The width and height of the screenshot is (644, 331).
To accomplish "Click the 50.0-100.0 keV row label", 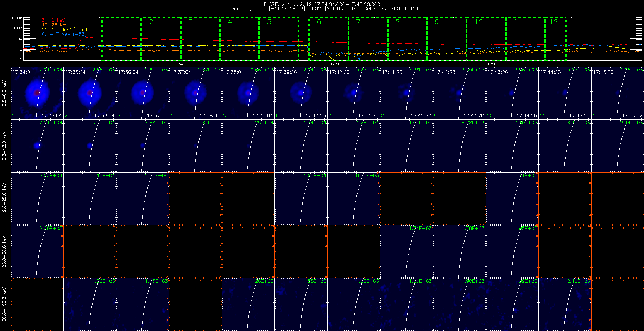I will point(4,304).
